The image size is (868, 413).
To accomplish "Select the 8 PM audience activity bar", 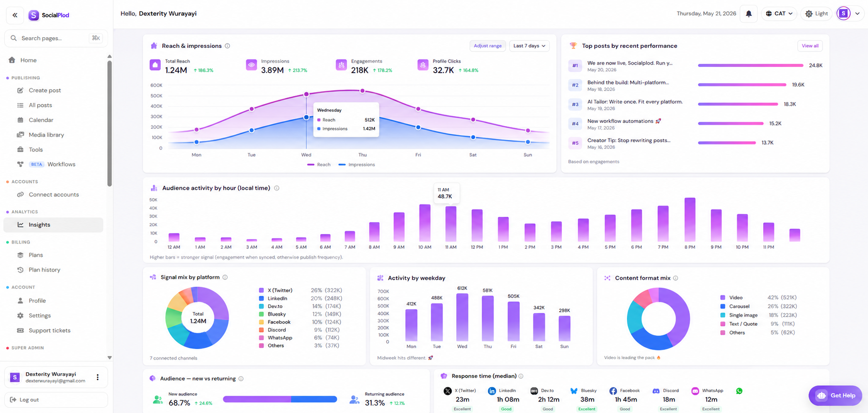I will coord(690,220).
